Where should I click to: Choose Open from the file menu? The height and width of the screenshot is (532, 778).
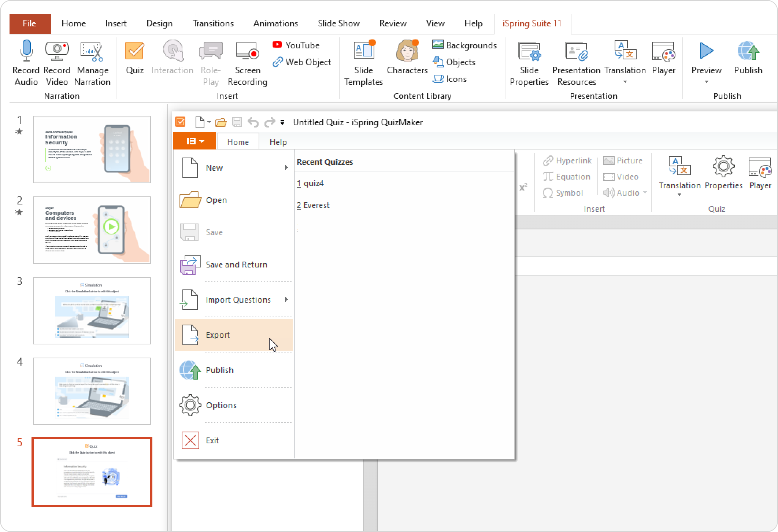click(234, 200)
